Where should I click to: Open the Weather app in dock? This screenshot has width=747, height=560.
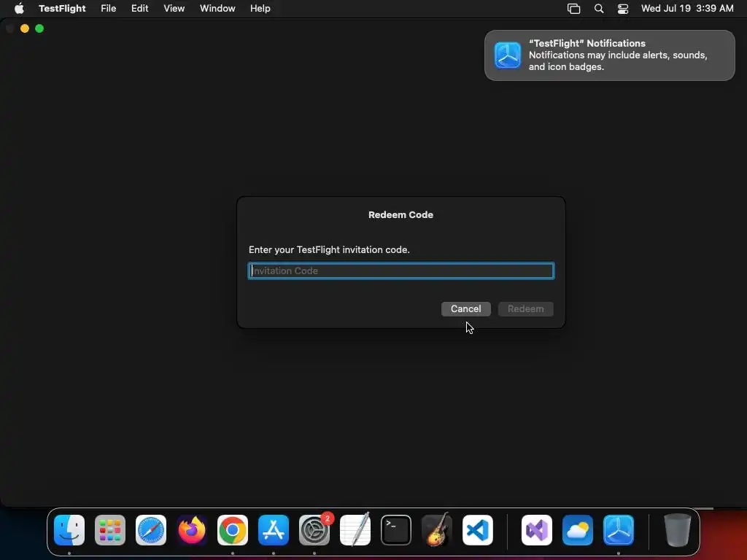(x=578, y=530)
